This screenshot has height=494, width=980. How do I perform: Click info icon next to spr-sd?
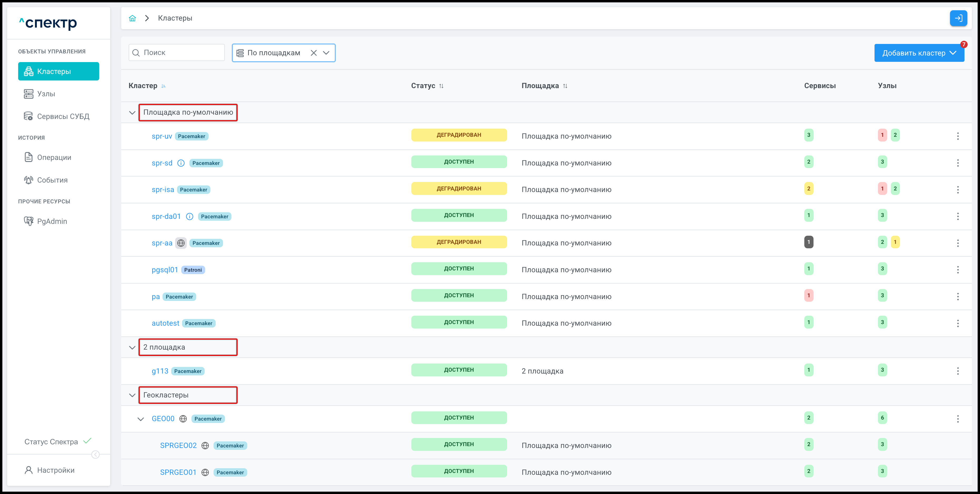181,163
